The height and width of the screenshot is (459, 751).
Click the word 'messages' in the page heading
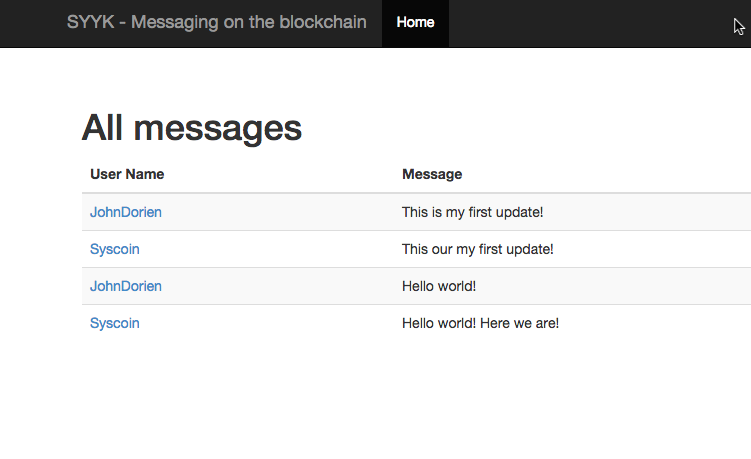217,129
